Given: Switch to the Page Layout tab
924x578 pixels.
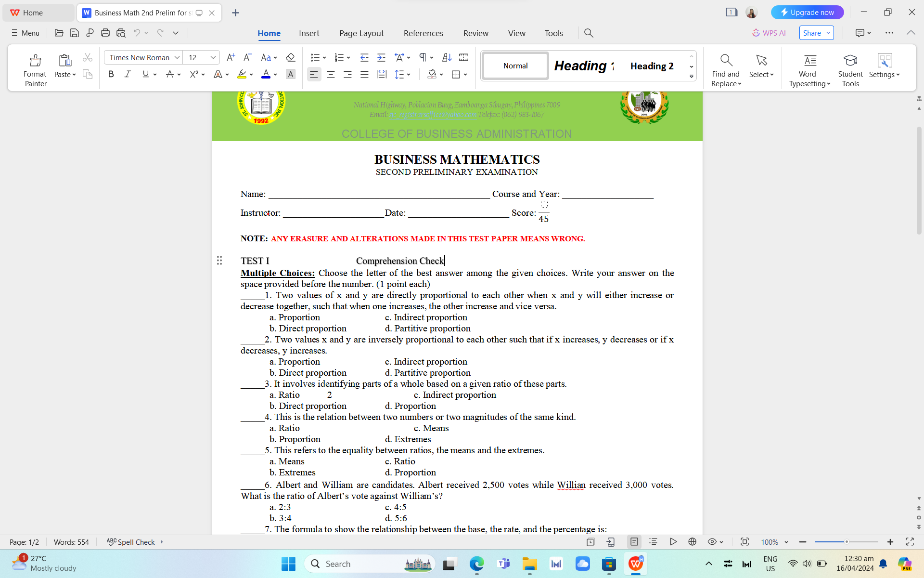Looking at the screenshot, I should point(361,33).
